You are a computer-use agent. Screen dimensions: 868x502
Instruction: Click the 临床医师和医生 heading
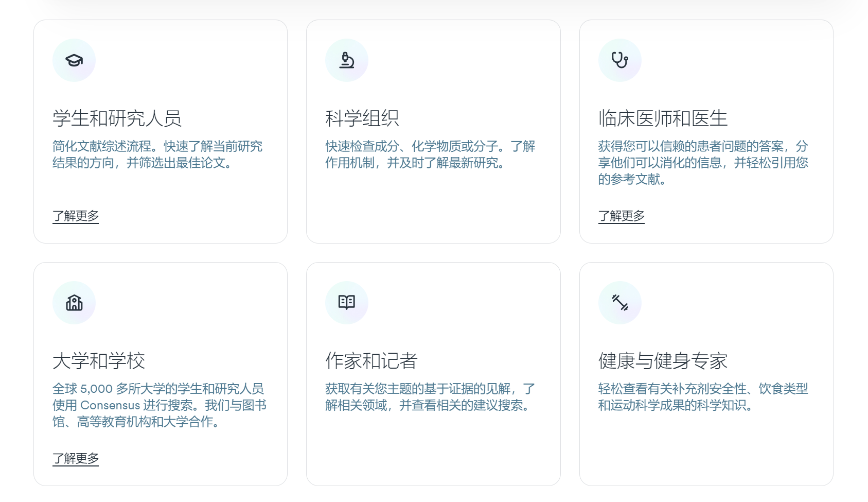pos(663,118)
